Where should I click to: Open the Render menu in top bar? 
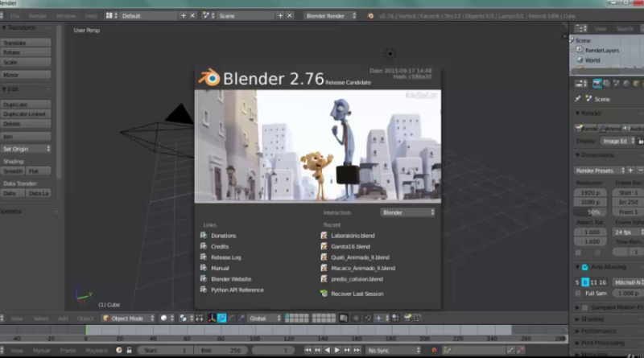37,15
